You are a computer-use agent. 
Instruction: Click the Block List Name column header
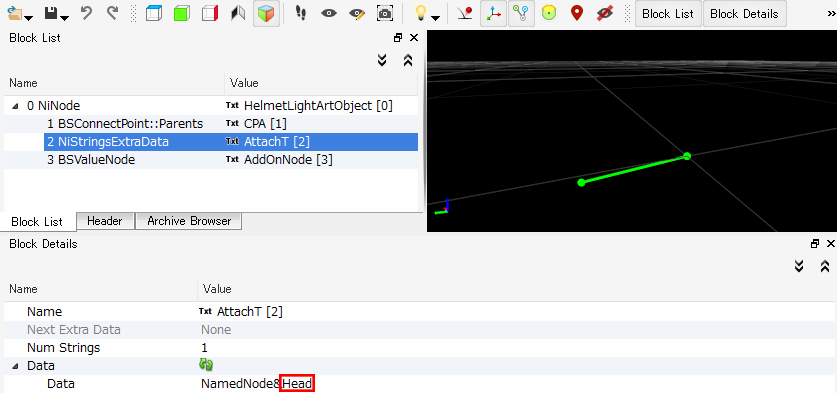(114, 83)
